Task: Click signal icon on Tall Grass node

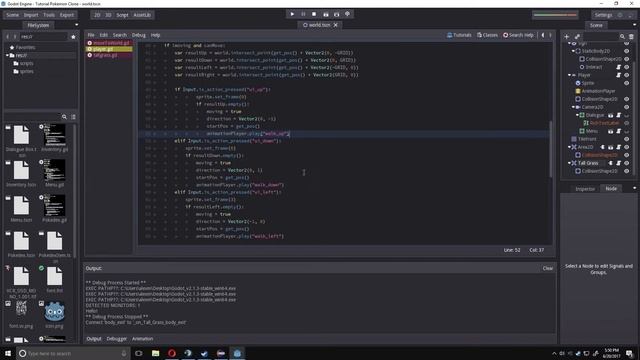Action: [x=611, y=163]
